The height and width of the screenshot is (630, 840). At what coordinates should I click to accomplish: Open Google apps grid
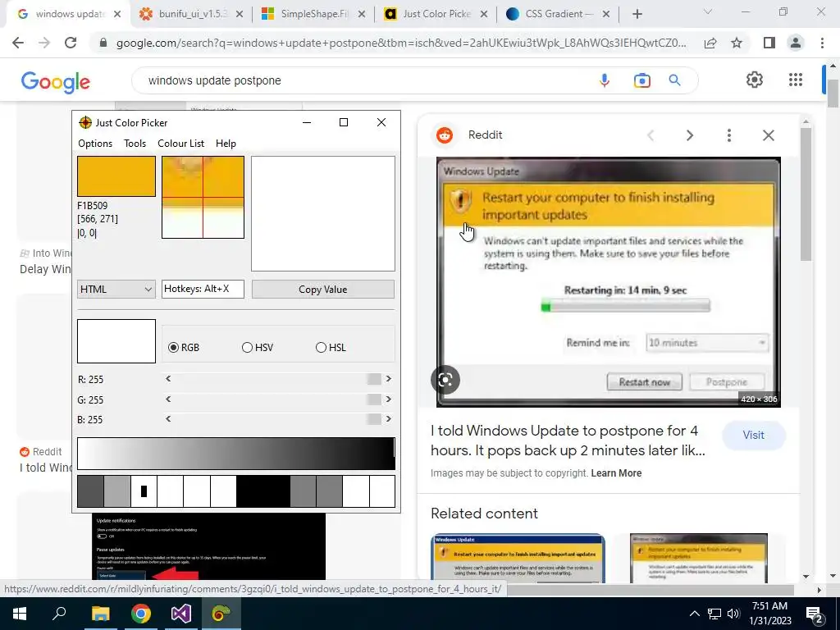(796, 80)
